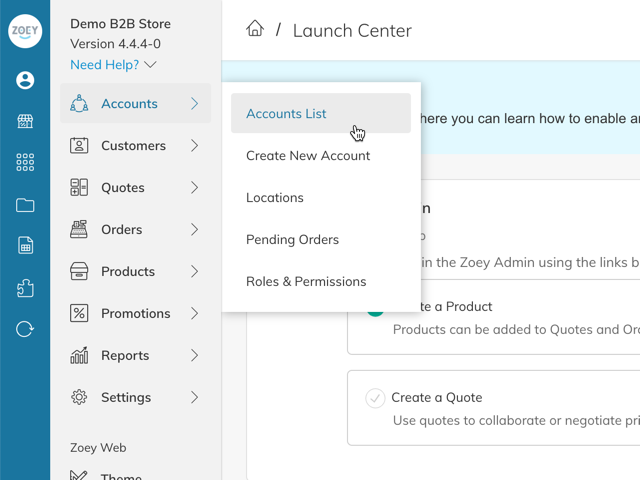Open Roles & Permissions menu item
640x480 pixels.
pyautogui.click(x=306, y=282)
